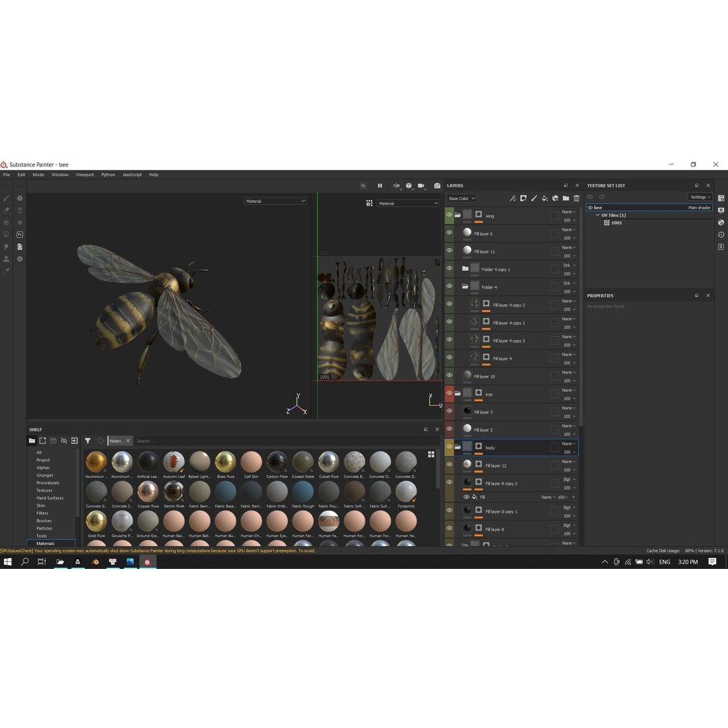Click the Windows Start button

pos(7,562)
